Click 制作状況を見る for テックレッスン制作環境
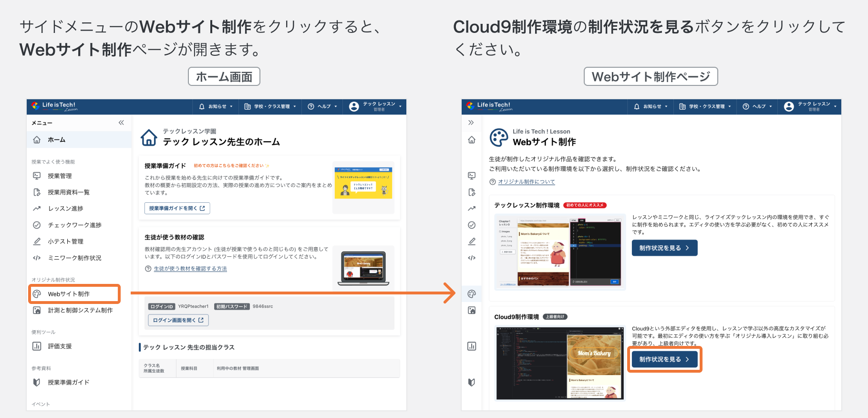The image size is (868, 418). [664, 248]
